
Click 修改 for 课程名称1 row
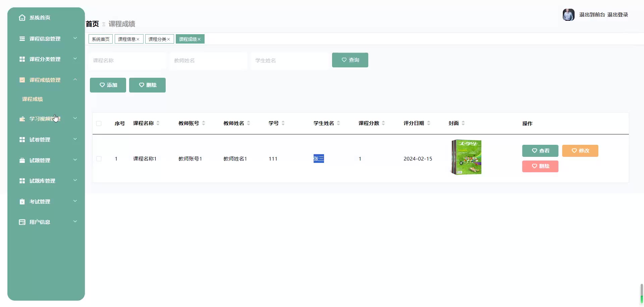tap(580, 151)
